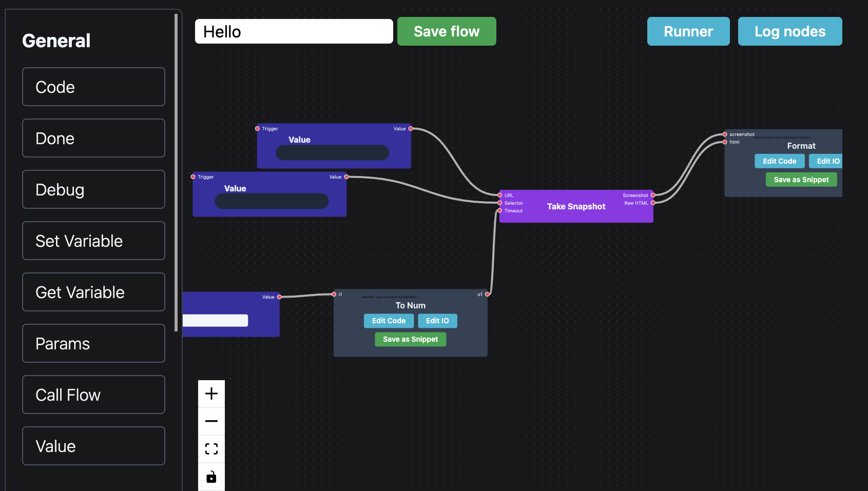Click the Selector input port on Take Snapshot
Screen dimensions: 868x491
(499, 203)
